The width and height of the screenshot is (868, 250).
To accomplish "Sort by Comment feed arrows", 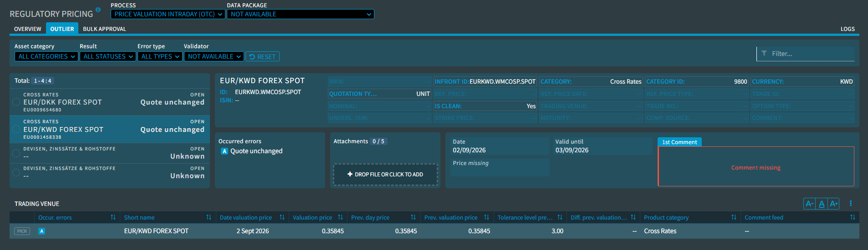I will pos(853,217).
